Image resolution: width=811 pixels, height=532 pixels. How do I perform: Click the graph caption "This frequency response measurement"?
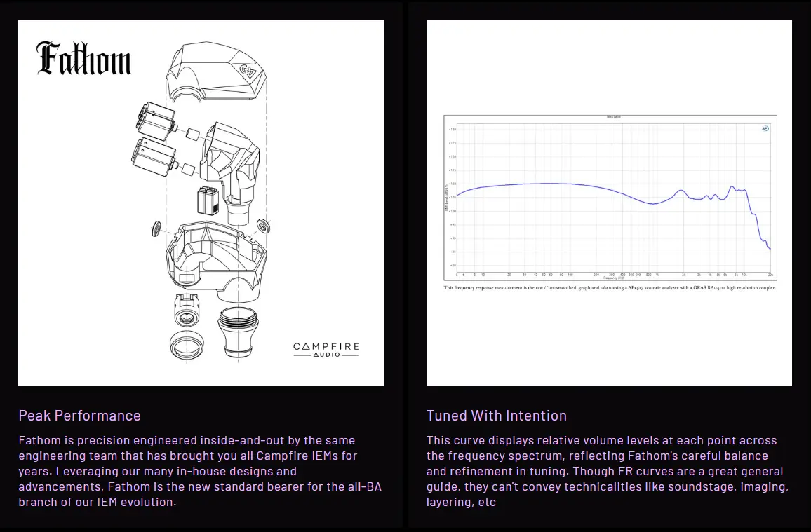click(610, 287)
